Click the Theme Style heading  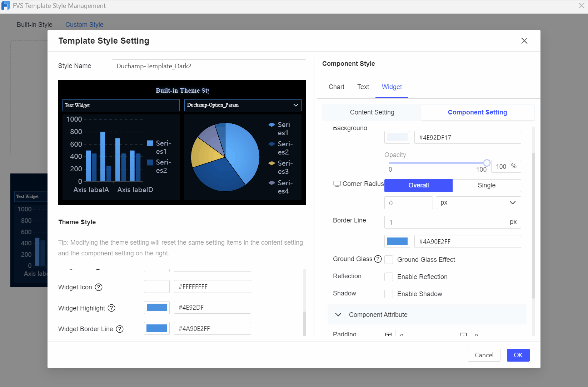tap(77, 222)
